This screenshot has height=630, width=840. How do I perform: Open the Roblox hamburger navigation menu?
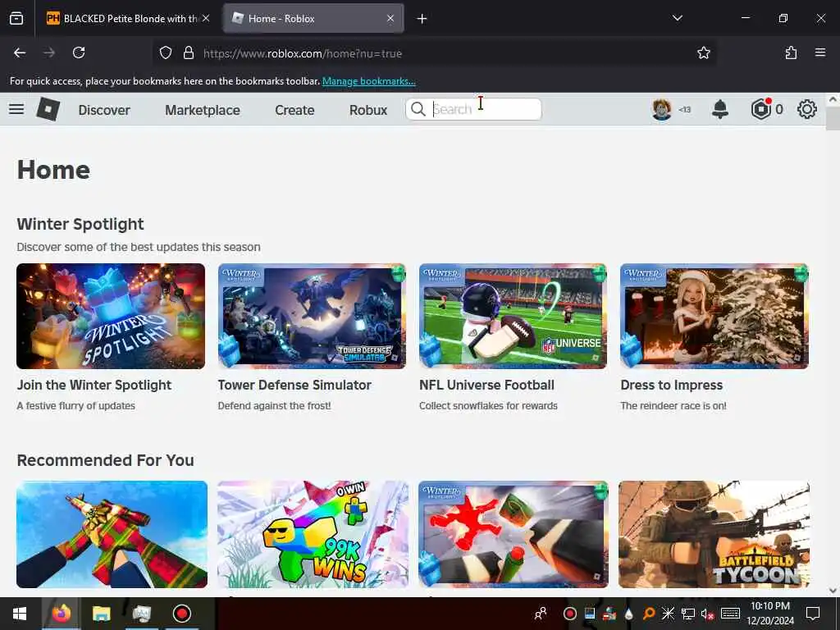tap(16, 109)
